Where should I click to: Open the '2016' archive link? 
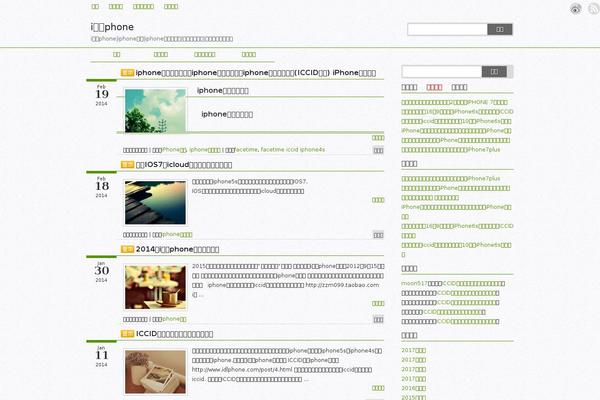point(414,388)
